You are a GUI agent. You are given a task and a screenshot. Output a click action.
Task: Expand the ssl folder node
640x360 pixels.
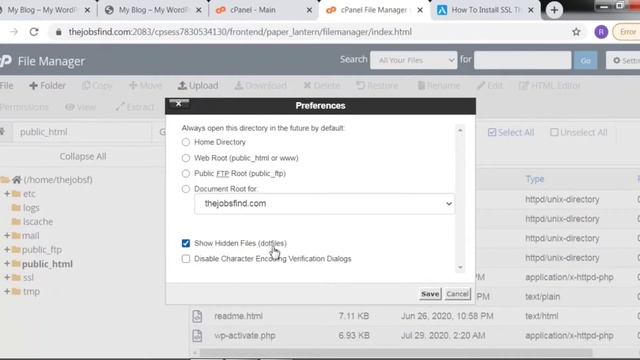(7, 278)
